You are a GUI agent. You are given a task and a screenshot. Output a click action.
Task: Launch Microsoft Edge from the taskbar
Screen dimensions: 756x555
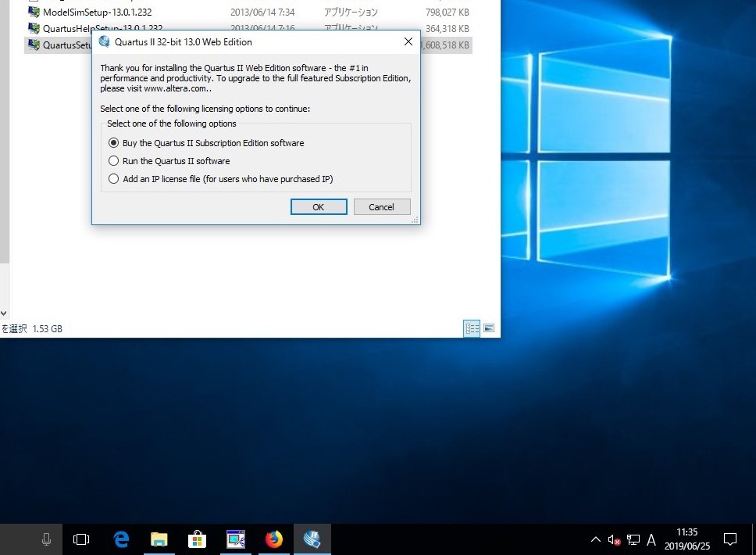tap(120, 539)
